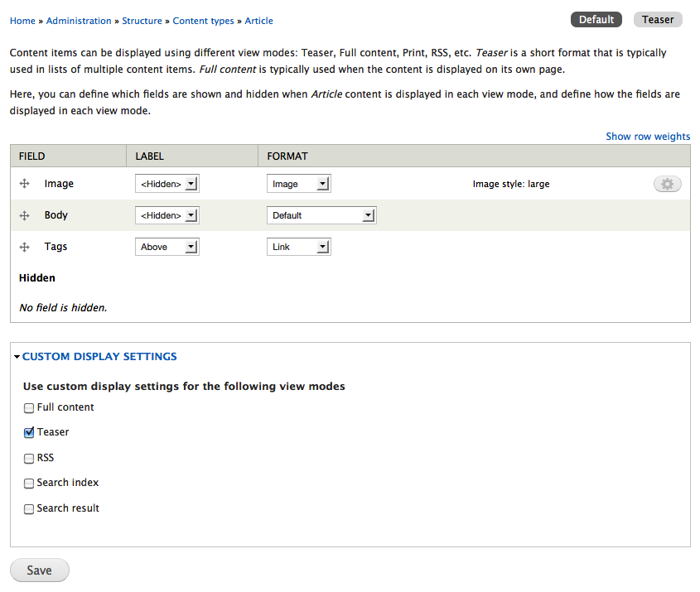Open Content types breadcrumb link
This screenshot has width=700, height=592.
(x=203, y=21)
